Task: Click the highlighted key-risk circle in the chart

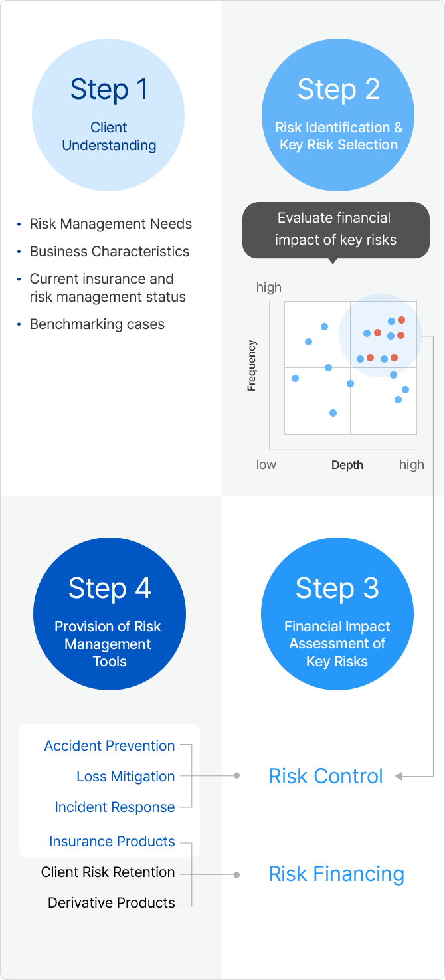Action: pos(381,336)
